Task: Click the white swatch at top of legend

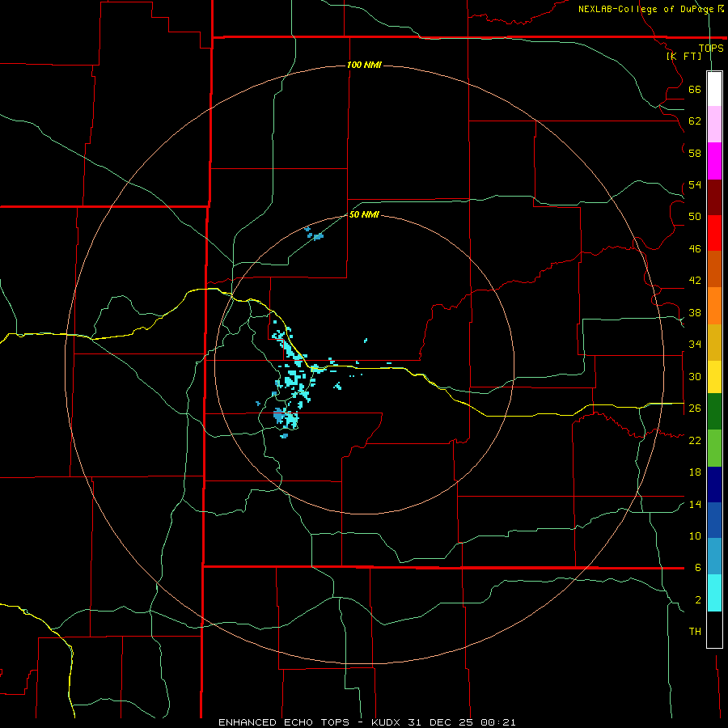Action: point(714,89)
